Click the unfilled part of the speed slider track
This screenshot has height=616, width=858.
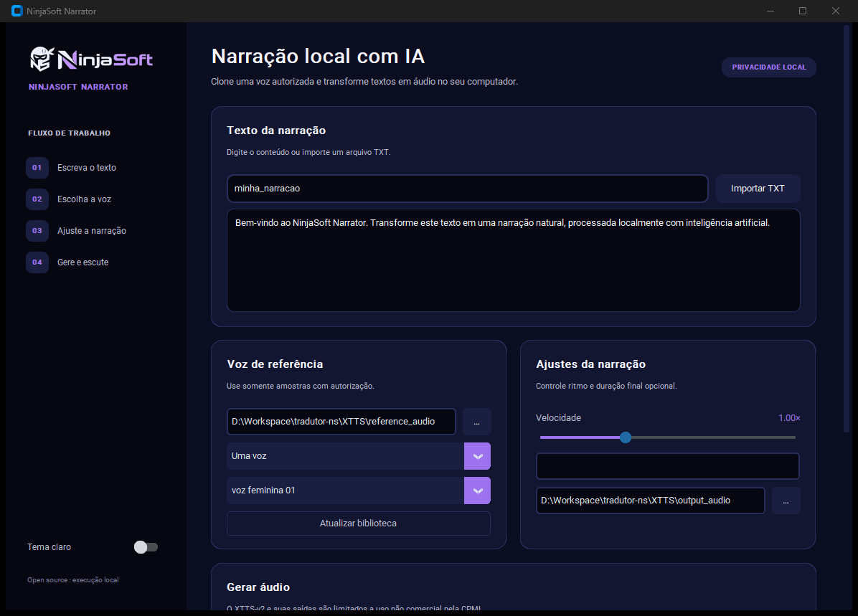click(714, 437)
